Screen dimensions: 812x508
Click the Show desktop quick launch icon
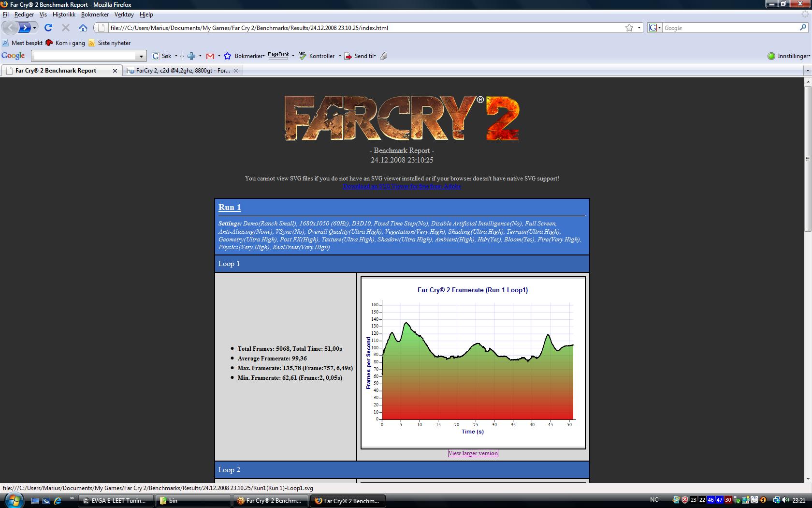click(x=35, y=501)
